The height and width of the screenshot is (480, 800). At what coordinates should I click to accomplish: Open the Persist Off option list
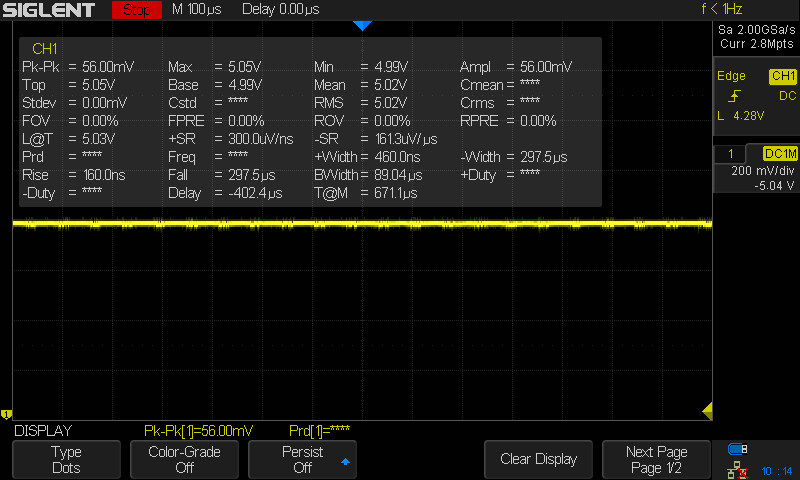[303, 459]
